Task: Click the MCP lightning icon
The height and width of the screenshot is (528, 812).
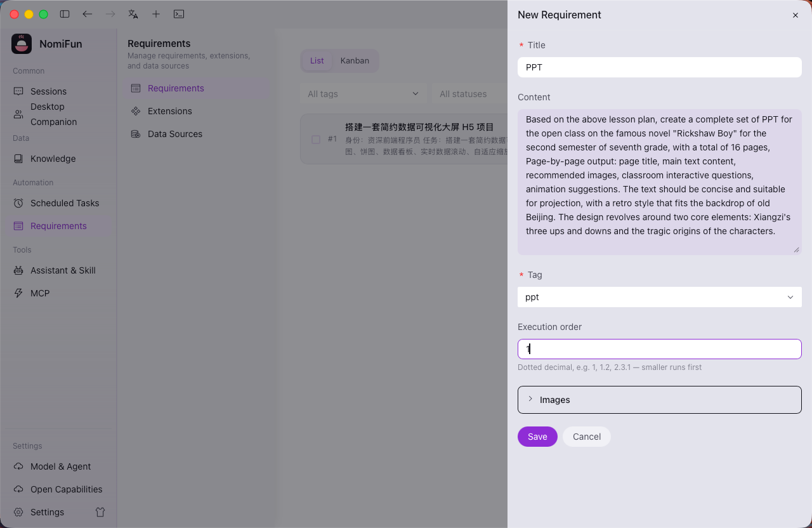Action: tap(18, 293)
